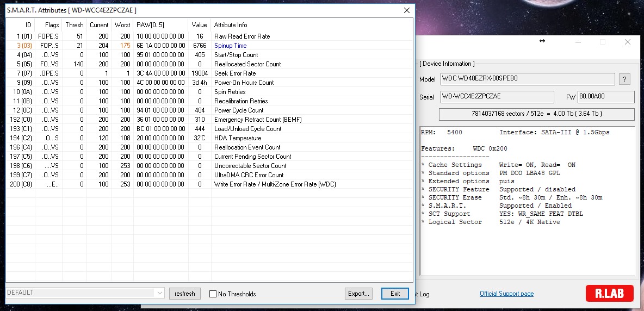644x311 pixels.
Task: Click the Logical Sector line
Action: tap(491, 222)
